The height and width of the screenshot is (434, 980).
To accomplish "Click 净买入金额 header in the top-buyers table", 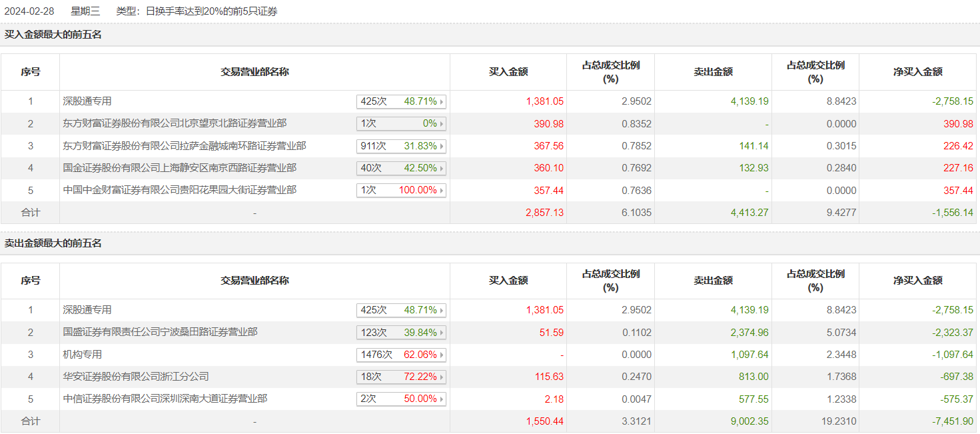I will tap(918, 72).
